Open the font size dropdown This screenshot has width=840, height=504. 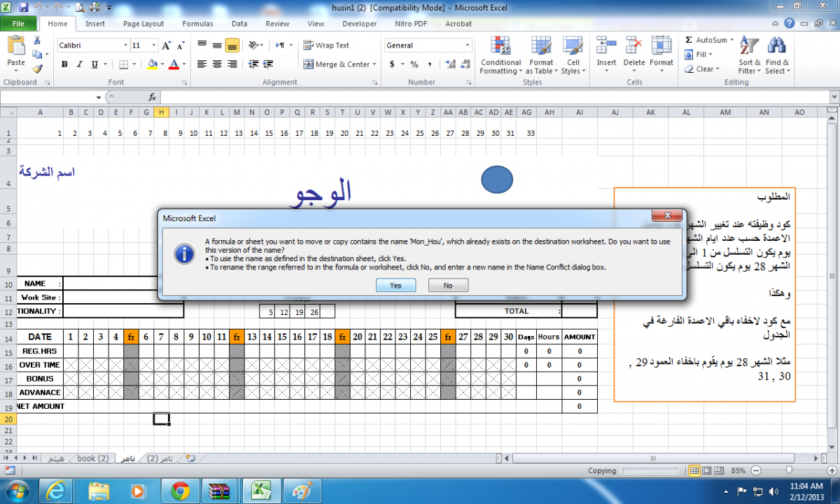(x=155, y=45)
